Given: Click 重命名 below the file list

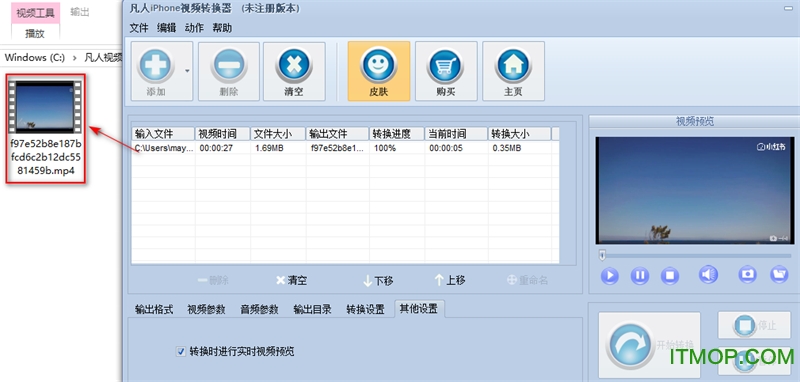Looking at the screenshot, I should point(528,281).
